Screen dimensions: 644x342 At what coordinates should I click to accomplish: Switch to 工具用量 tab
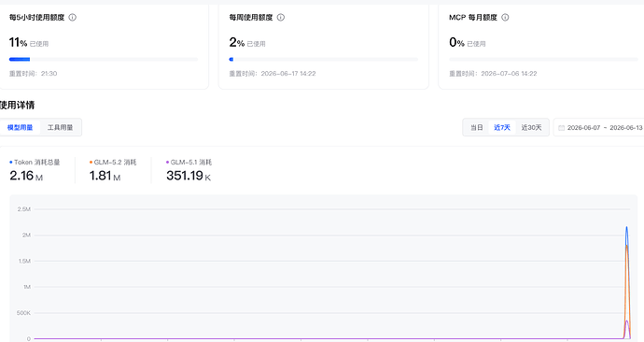tap(60, 127)
